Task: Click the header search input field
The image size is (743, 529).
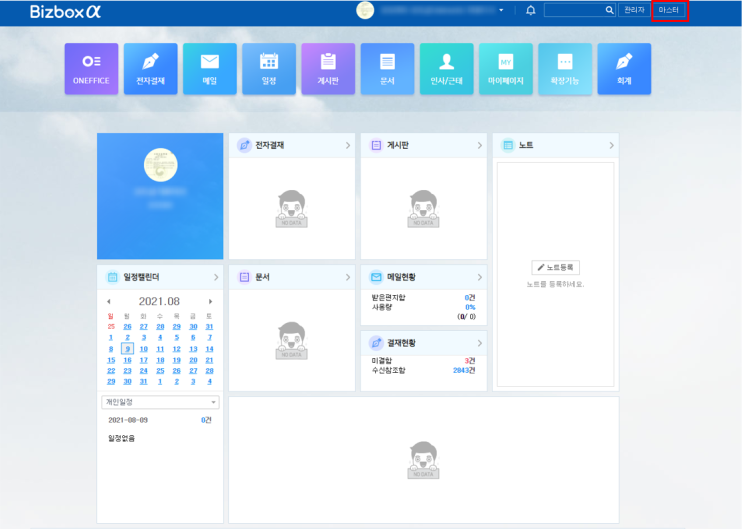Action: 574,10
